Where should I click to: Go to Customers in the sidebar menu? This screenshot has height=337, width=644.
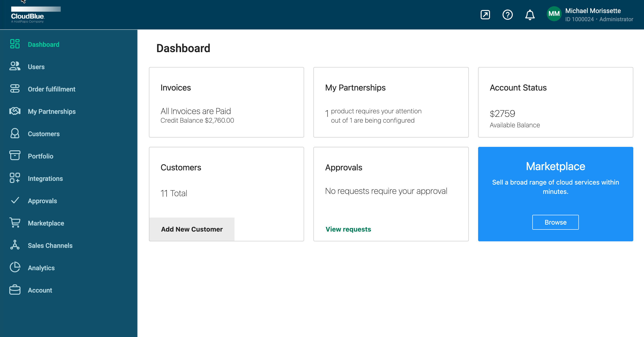(44, 134)
